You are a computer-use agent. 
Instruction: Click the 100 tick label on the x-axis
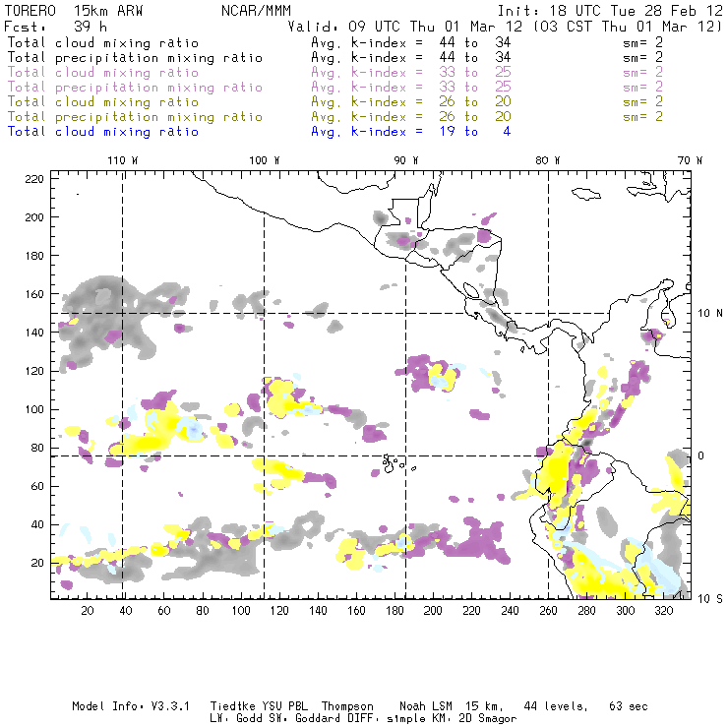241,611
